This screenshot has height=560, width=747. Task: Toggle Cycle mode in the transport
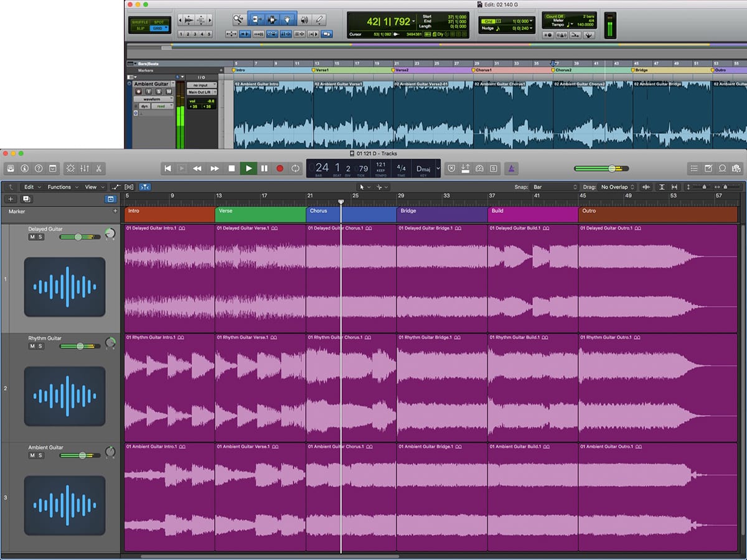[x=296, y=168]
